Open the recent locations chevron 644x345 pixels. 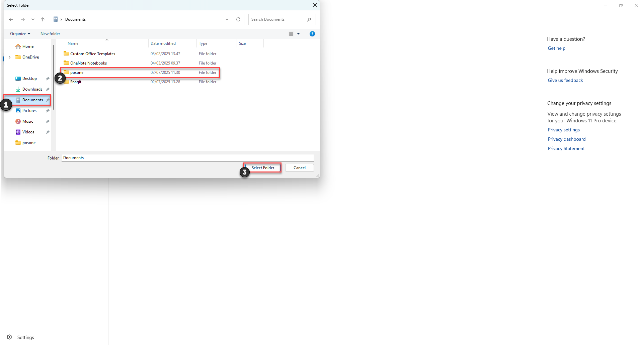tap(33, 19)
